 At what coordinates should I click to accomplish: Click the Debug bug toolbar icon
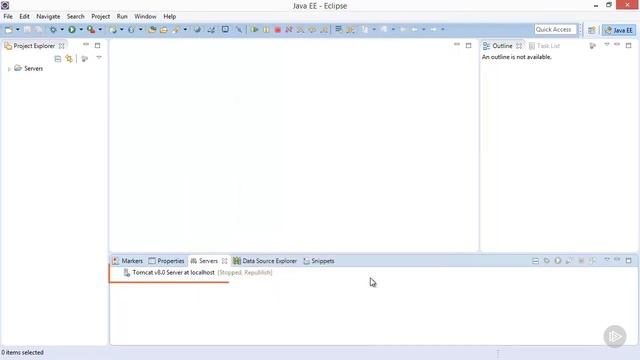pos(53,29)
